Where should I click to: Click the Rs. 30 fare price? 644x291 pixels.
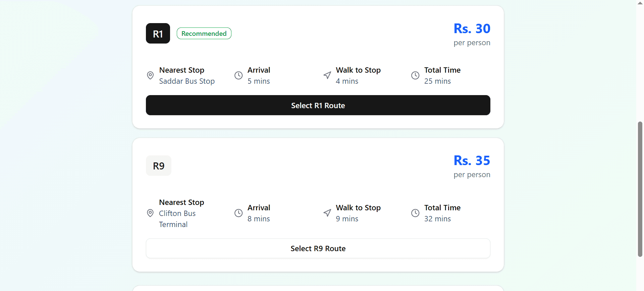coord(472,29)
